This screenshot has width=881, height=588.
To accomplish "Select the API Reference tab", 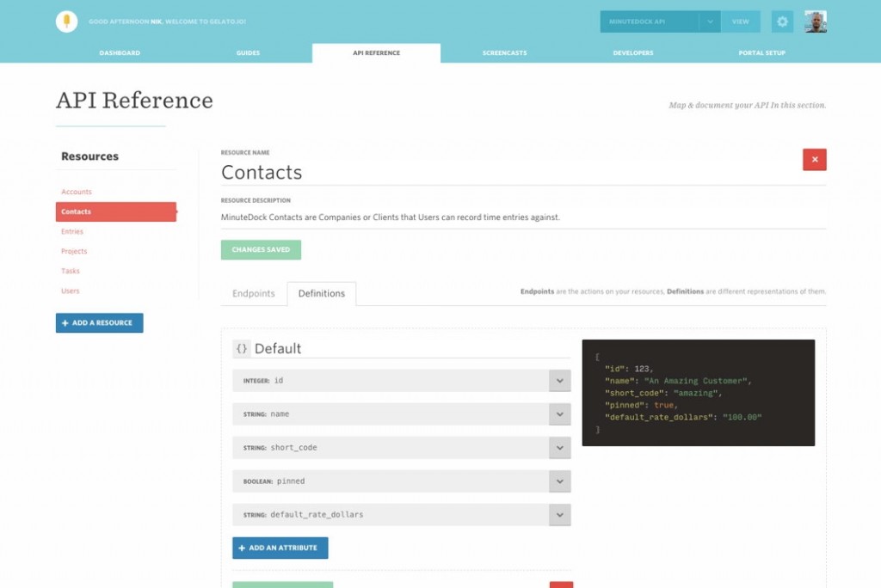I will tap(377, 52).
